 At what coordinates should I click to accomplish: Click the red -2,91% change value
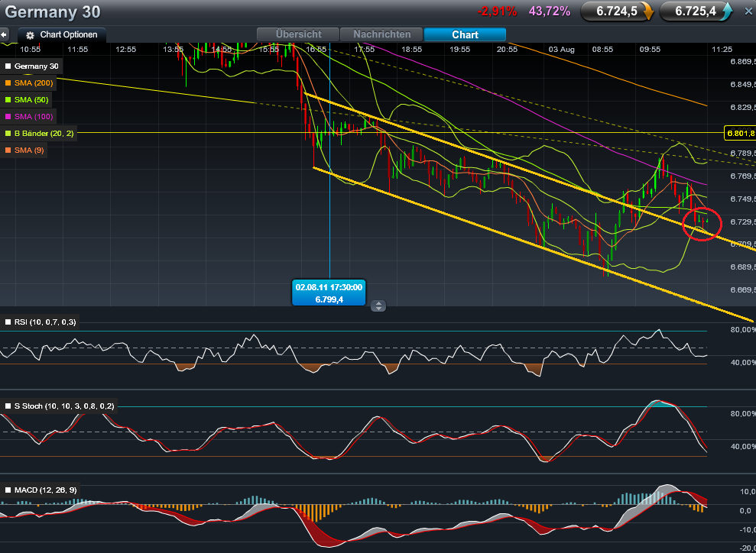(x=497, y=11)
